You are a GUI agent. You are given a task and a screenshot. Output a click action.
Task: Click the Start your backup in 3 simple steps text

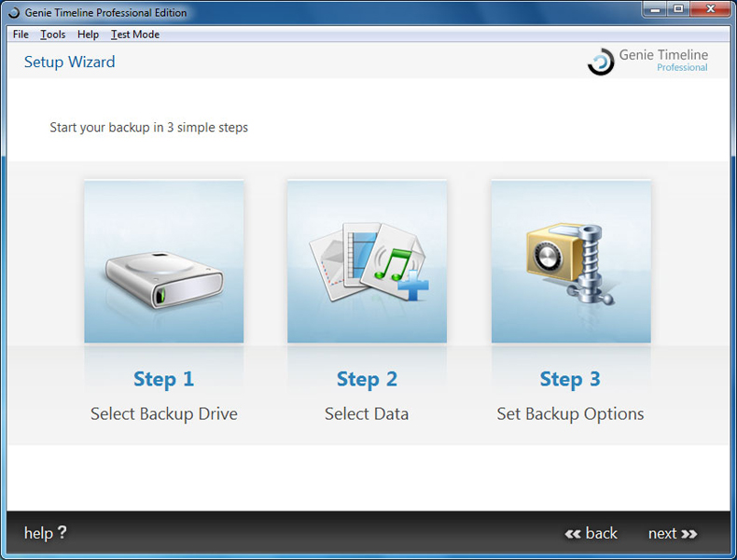click(x=148, y=128)
